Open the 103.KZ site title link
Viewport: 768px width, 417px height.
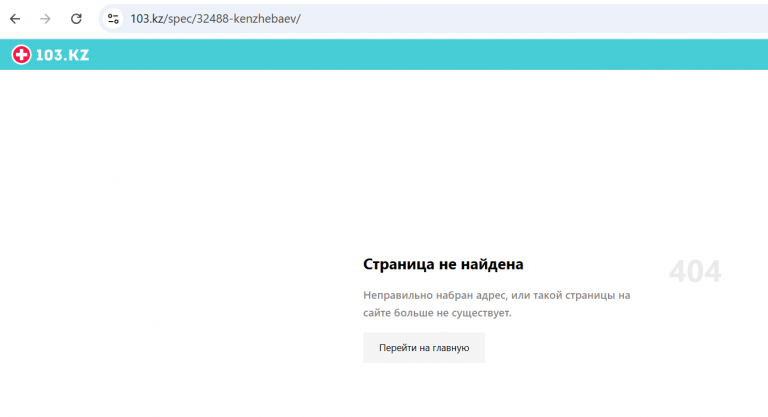click(62, 55)
